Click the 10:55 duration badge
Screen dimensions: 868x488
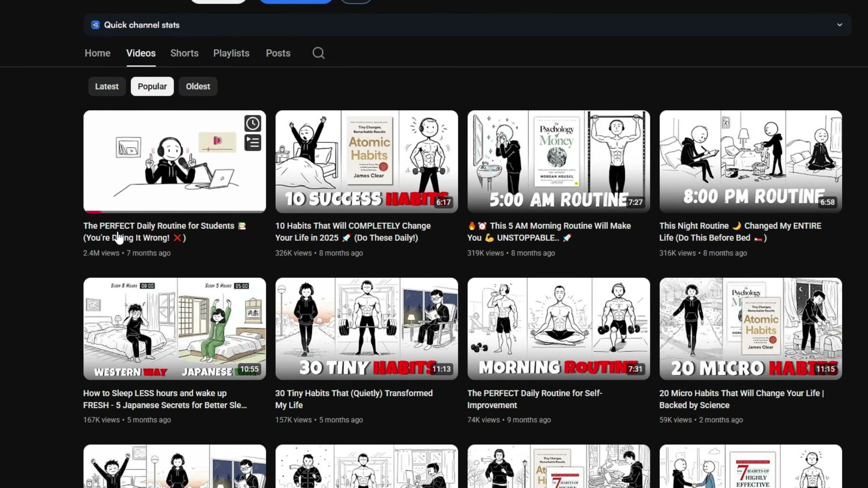(249, 369)
